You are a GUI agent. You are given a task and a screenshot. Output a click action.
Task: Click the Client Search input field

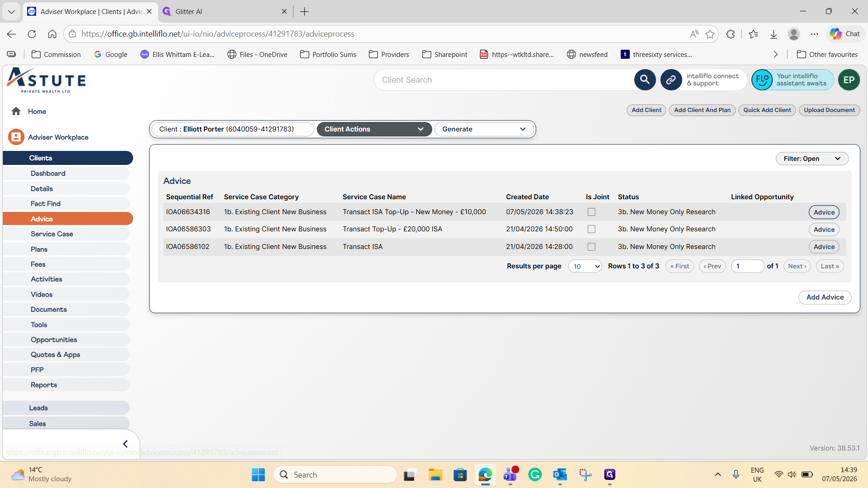pos(504,80)
